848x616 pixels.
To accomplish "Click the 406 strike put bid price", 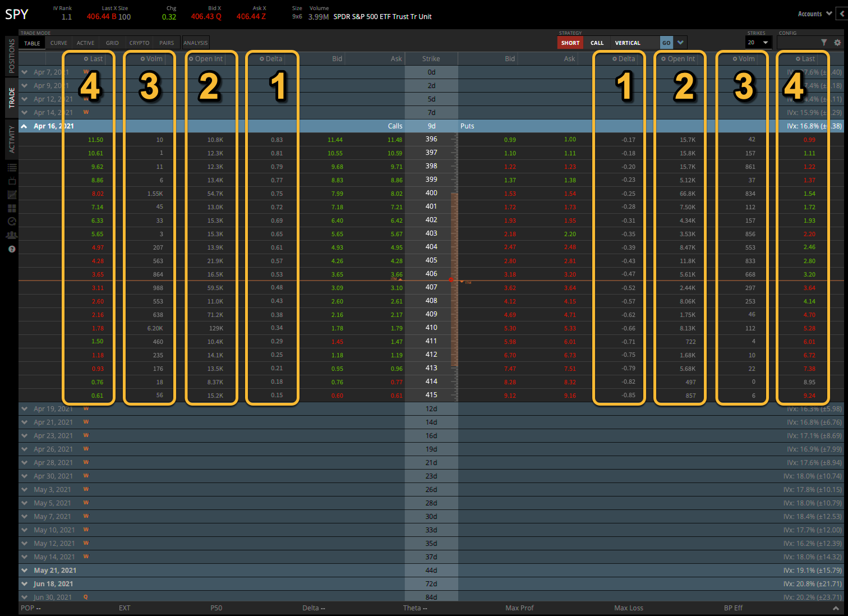I will point(511,274).
